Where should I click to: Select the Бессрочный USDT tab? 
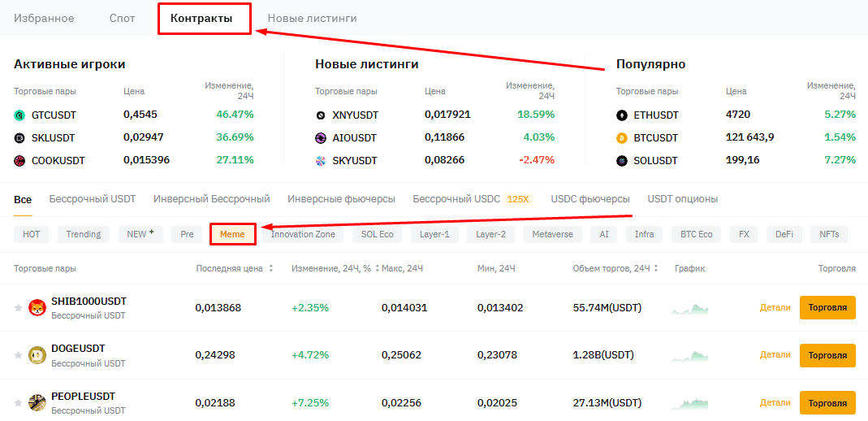click(x=93, y=199)
